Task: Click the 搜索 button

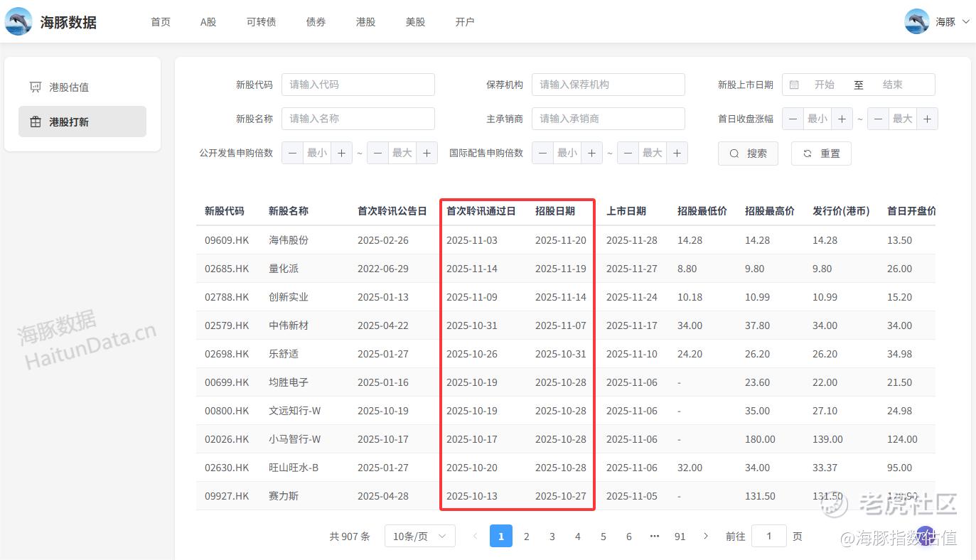Action: (x=748, y=154)
